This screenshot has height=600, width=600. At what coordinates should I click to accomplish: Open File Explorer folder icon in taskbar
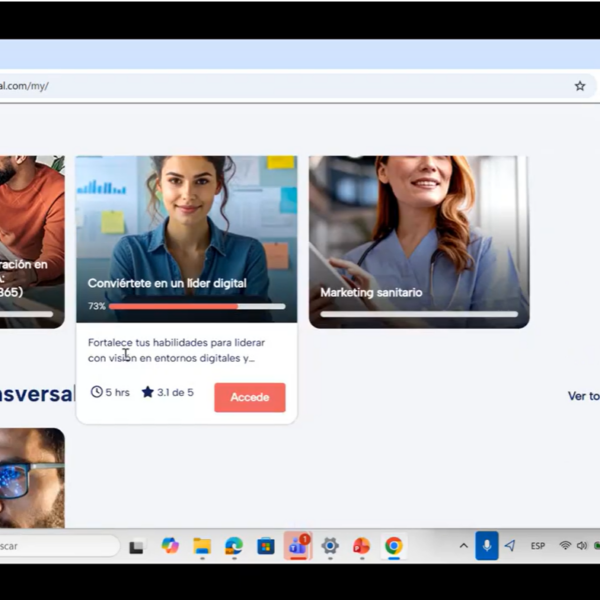pyautogui.click(x=202, y=546)
